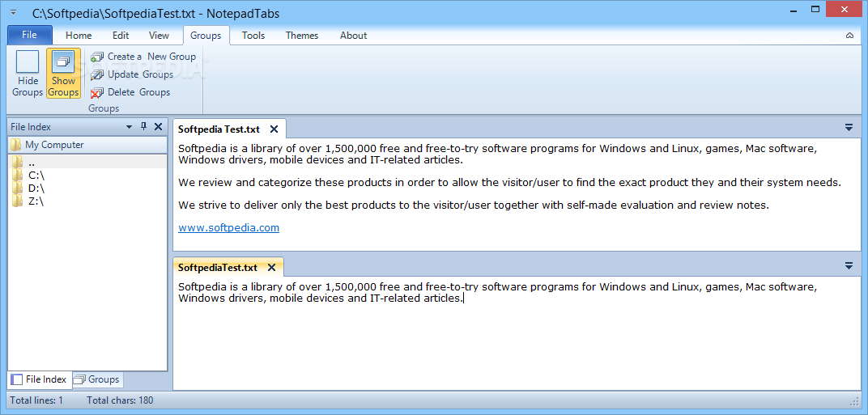The width and height of the screenshot is (868, 415).
Task: Open the File menu
Action: coord(30,35)
